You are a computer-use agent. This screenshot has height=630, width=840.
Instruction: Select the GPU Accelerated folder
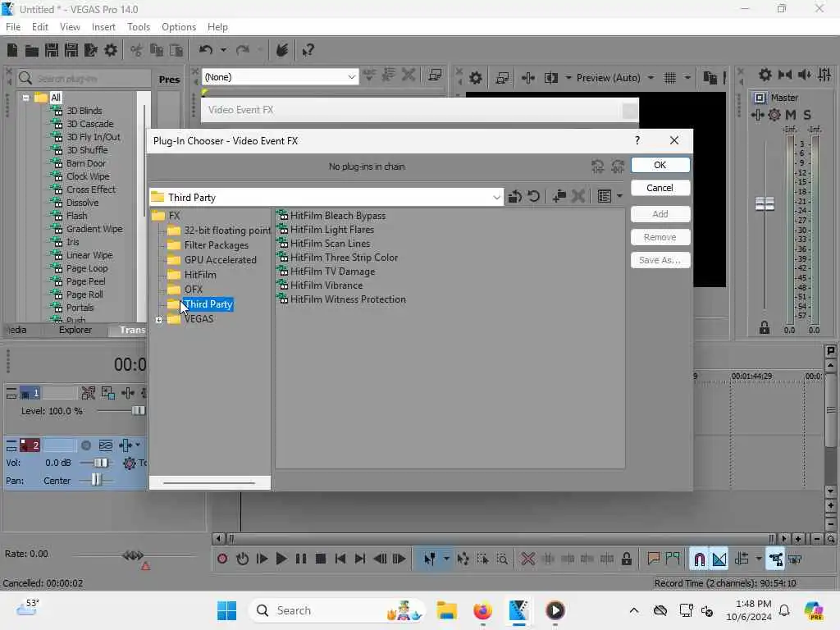click(220, 260)
